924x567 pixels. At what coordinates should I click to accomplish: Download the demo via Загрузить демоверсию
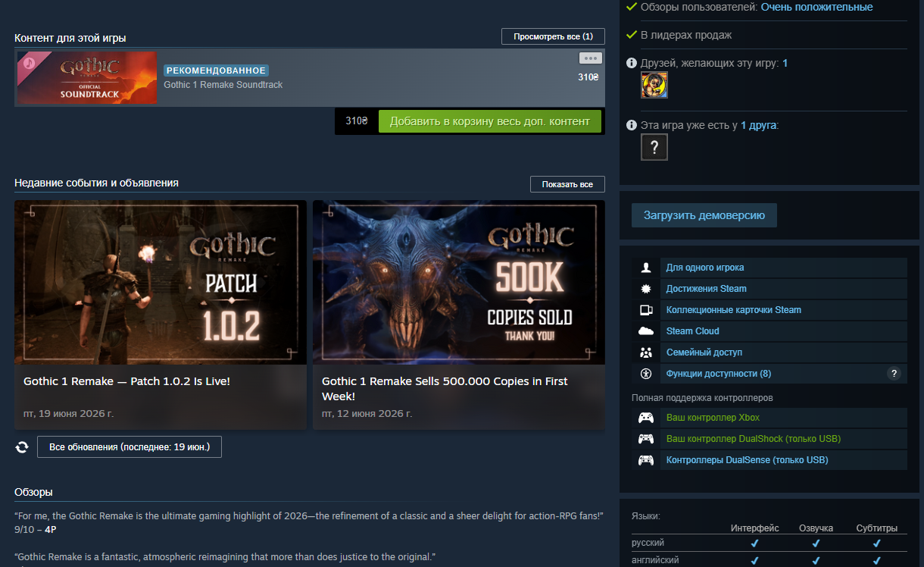tap(704, 215)
